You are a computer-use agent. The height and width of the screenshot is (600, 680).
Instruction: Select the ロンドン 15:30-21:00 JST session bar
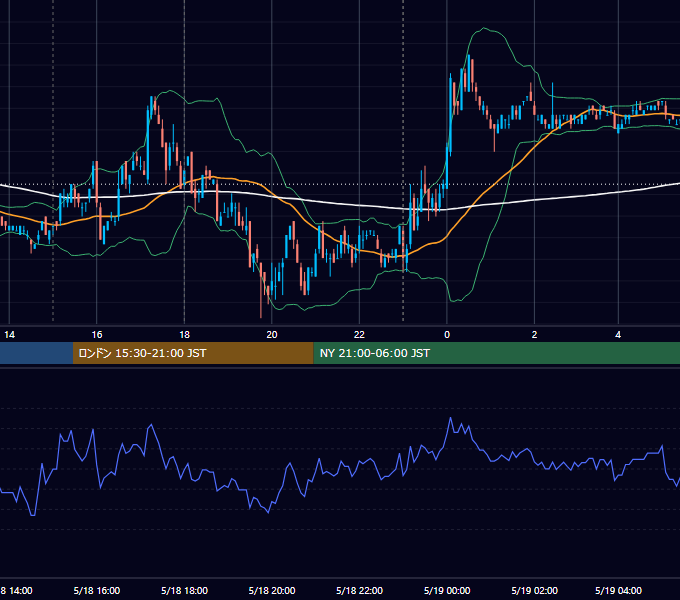[x=193, y=353]
